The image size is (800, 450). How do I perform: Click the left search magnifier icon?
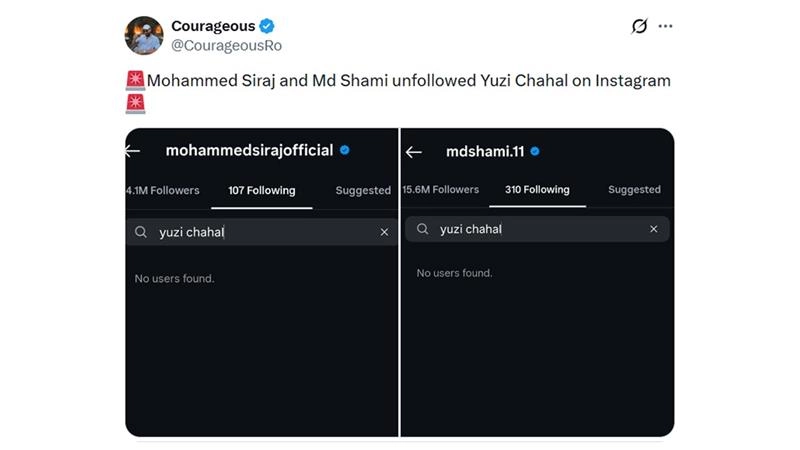click(142, 232)
